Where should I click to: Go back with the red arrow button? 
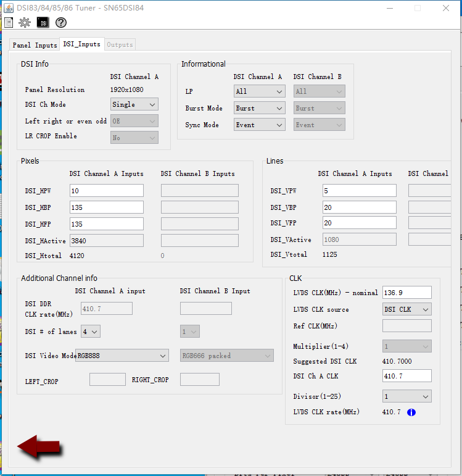[x=39, y=446]
